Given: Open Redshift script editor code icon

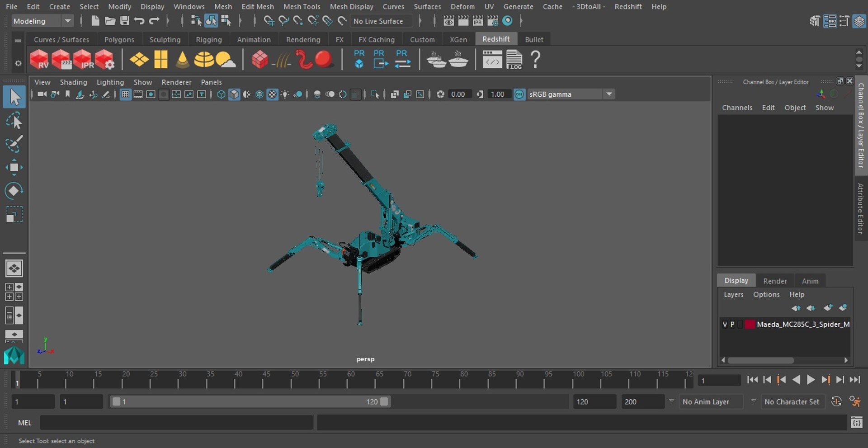Looking at the screenshot, I should point(492,60).
